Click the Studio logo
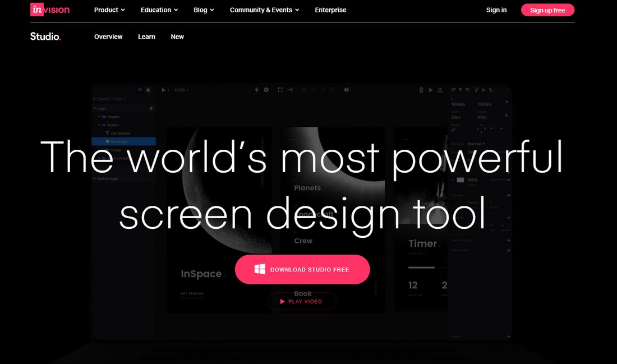Screen dimensions: 617x364 [x=45, y=36]
